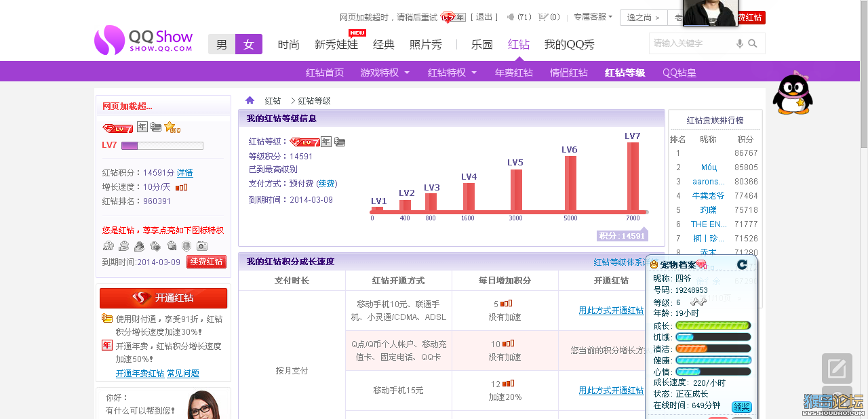Open the 常见问题 link
868x419 pixels.
pos(183,374)
